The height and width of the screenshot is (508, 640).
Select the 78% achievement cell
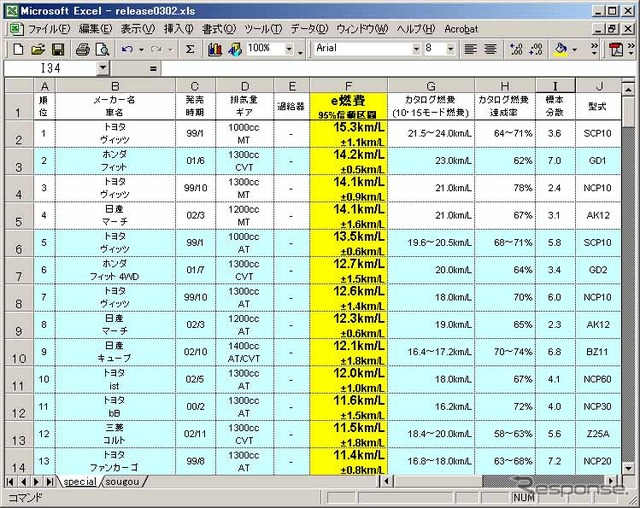click(505, 189)
